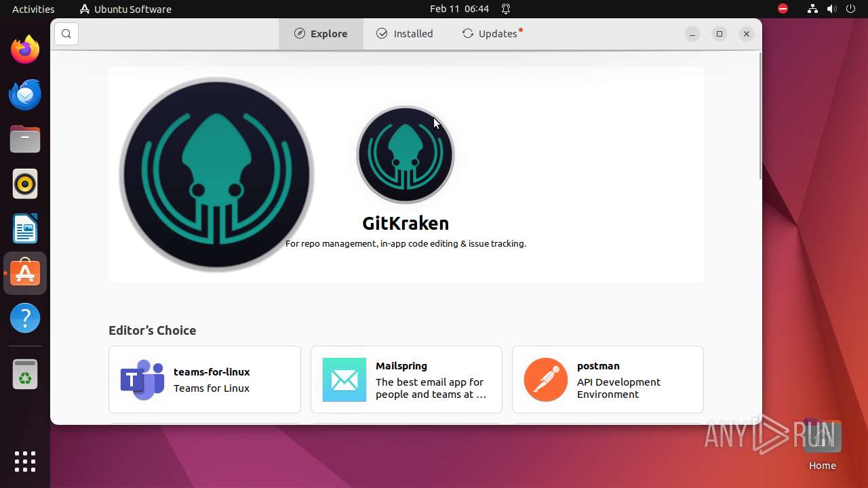Switch to the Installed tab

(x=405, y=34)
